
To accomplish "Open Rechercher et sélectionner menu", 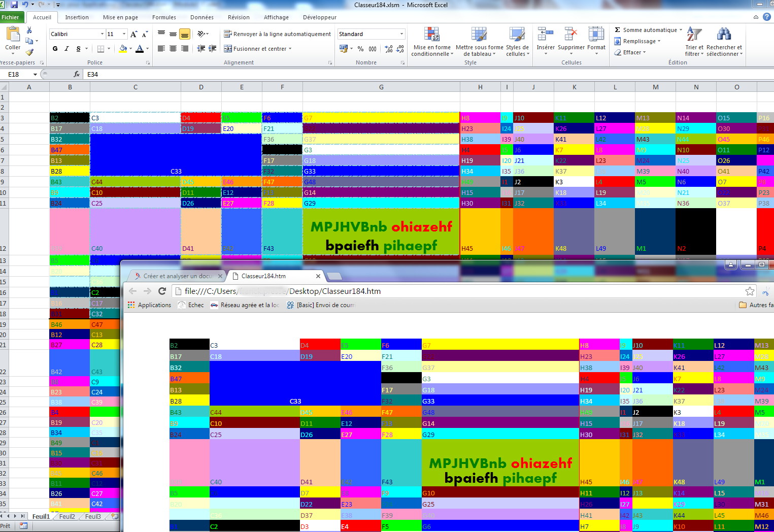I will click(724, 41).
